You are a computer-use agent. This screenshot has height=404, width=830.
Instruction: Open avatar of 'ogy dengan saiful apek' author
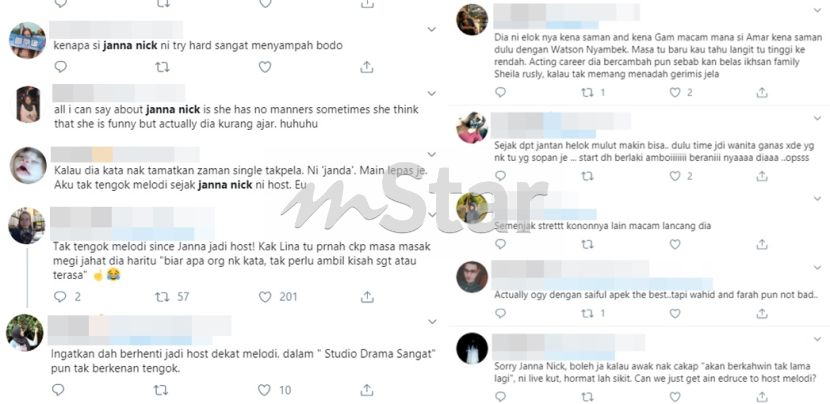pos(472,277)
